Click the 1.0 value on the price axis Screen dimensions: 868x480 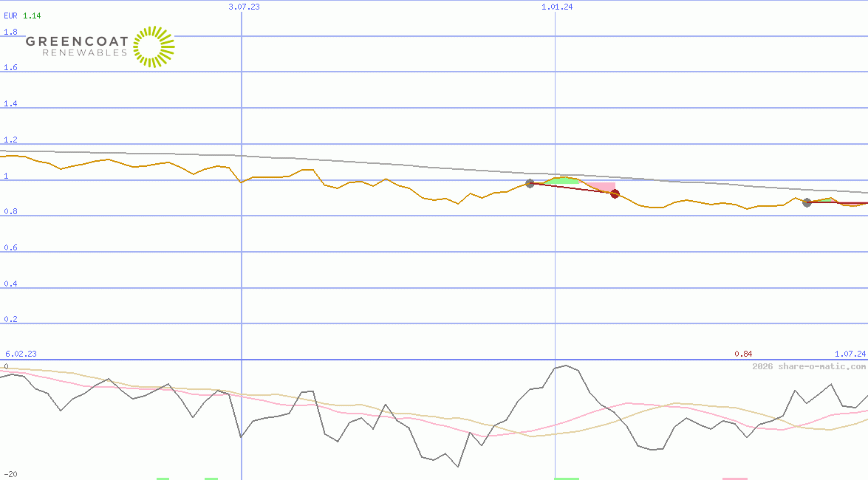6,176
